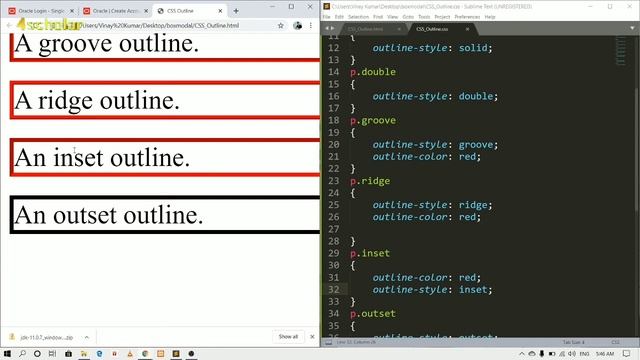The height and width of the screenshot is (360, 640).
Task: Open Task View on taskbar
Action: click(52, 353)
